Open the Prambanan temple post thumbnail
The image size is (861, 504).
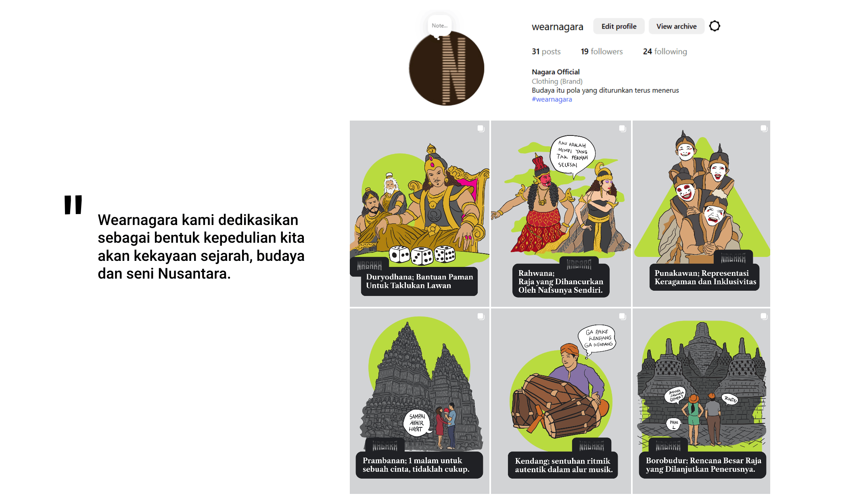tap(420, 401)
